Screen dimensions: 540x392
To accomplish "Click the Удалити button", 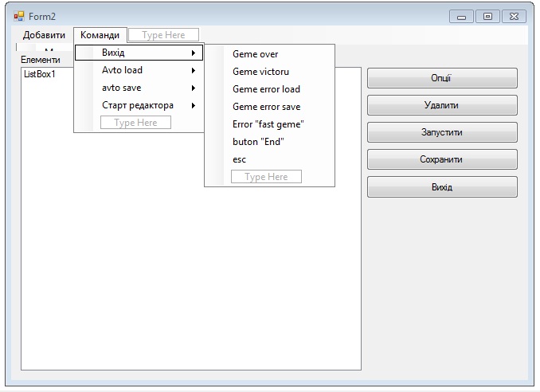I will [x=442, y=105].
